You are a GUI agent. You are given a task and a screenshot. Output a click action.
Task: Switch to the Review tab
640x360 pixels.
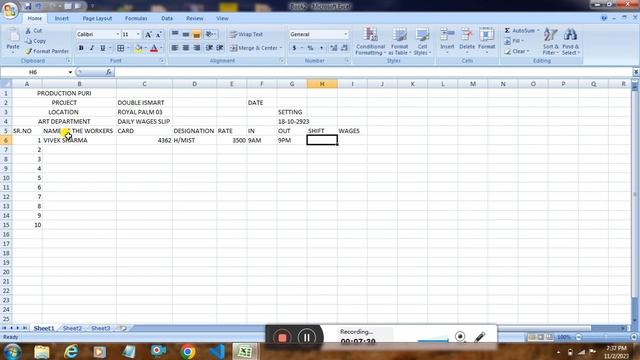(x=195, y=18)
